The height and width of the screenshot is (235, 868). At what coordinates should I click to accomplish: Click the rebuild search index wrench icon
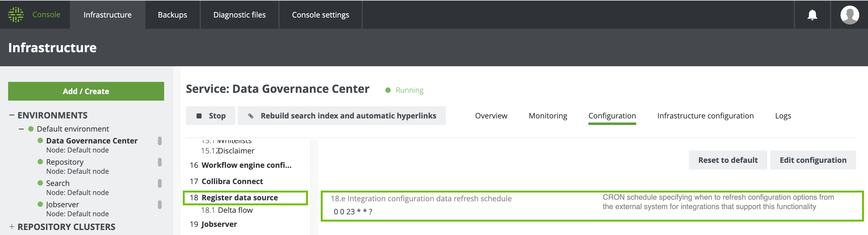[251, 116]
